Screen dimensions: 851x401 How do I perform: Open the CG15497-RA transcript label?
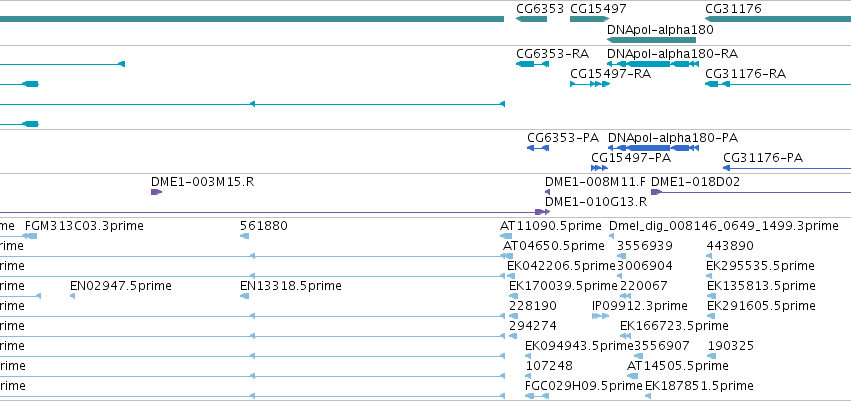coord(610,74)
